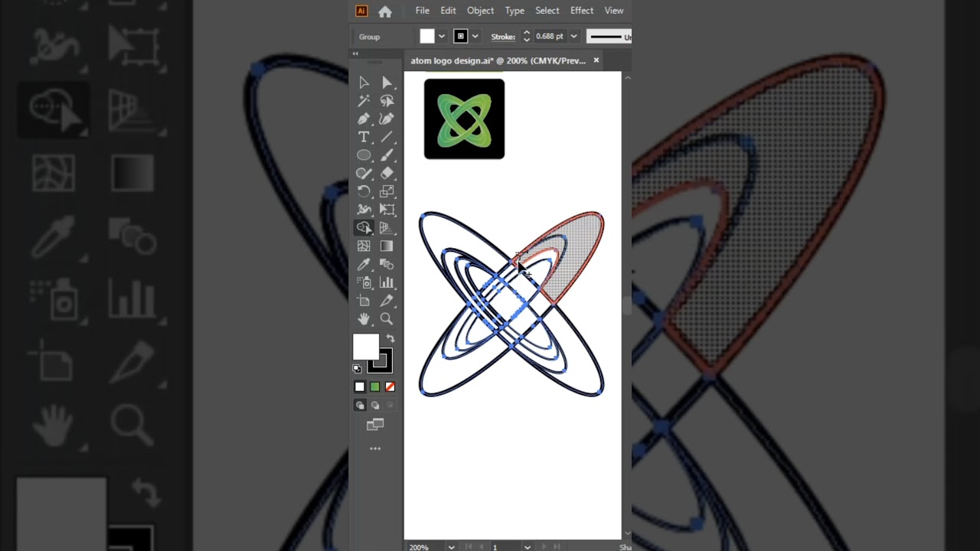Select the Ellipse tool
This screenshot has height=551, width=980.
click(x=364, y=155)
